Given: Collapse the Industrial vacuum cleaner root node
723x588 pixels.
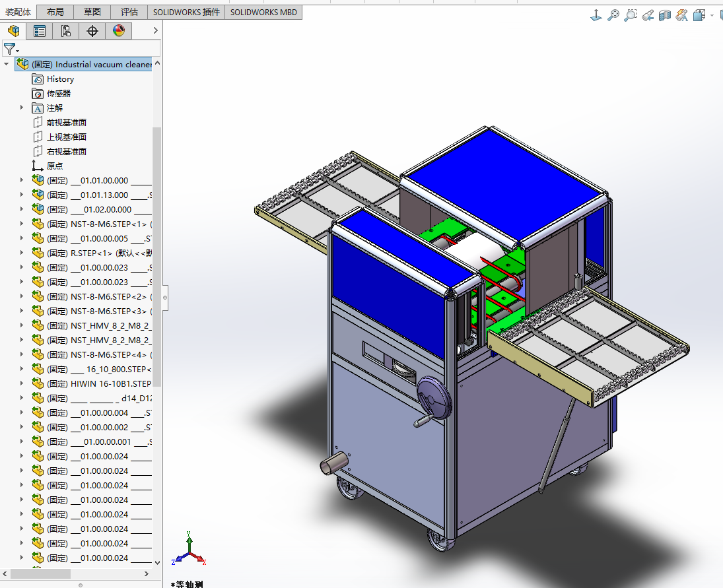Looking at the screenshot, I should tap(7, 64).
